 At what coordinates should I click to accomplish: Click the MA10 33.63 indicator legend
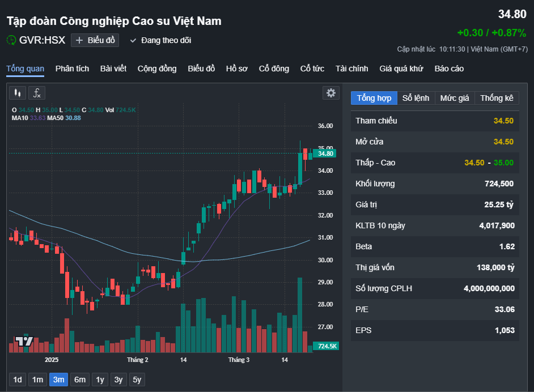click(28, 118)
